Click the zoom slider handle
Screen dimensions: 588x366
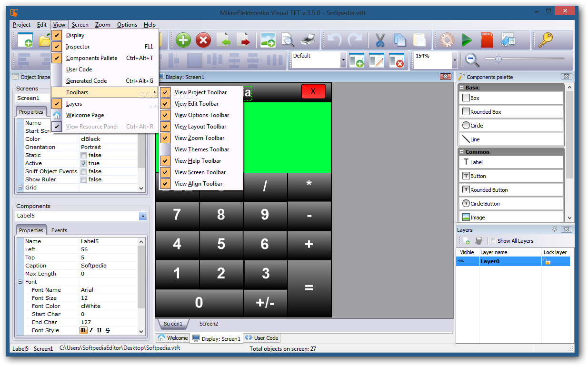498,59
